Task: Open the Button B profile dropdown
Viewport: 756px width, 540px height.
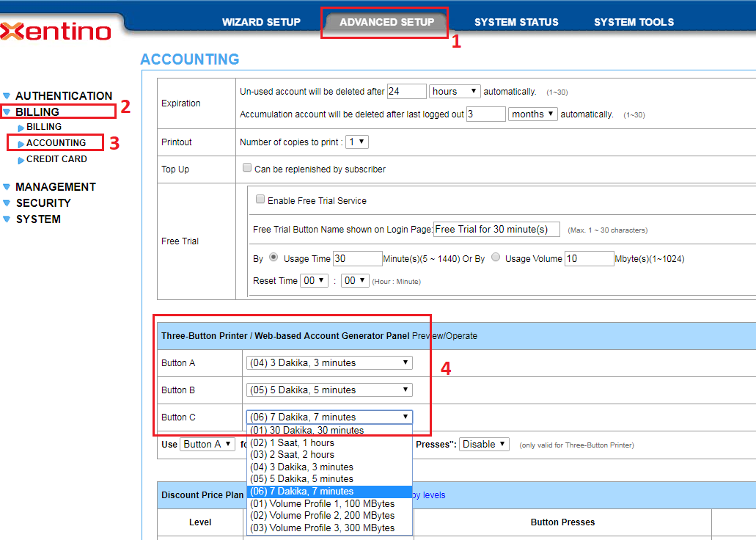Action: (x=329, y=390)
